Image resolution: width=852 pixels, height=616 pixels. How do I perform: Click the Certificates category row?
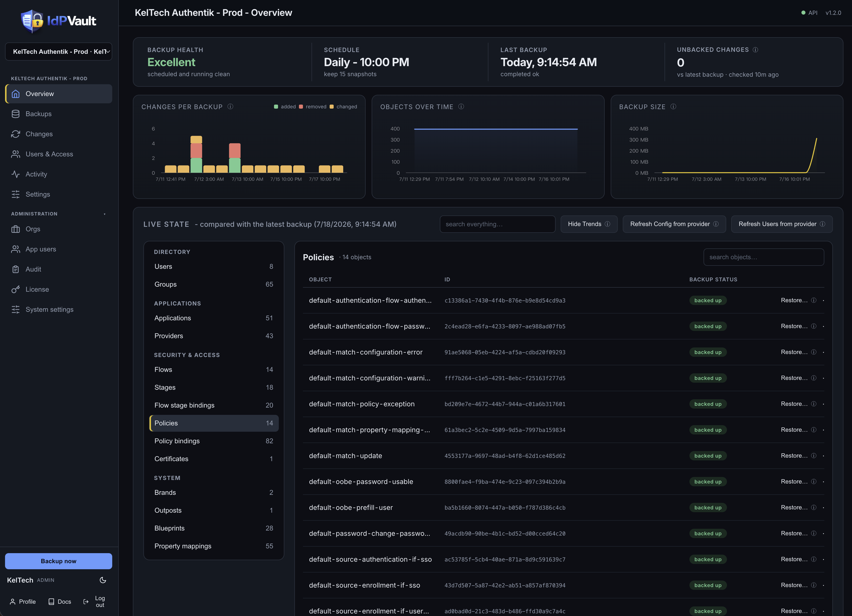[214, 459]
